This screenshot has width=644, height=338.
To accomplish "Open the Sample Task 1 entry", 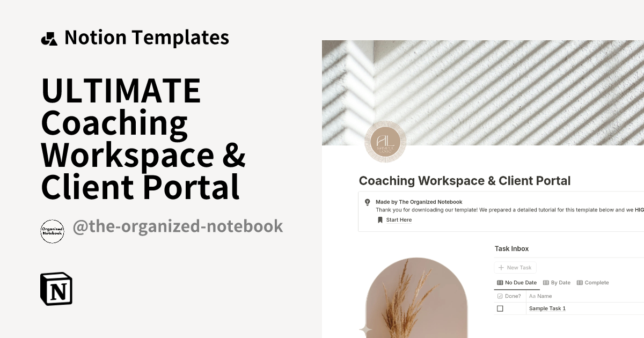I will tap(547, 308).
